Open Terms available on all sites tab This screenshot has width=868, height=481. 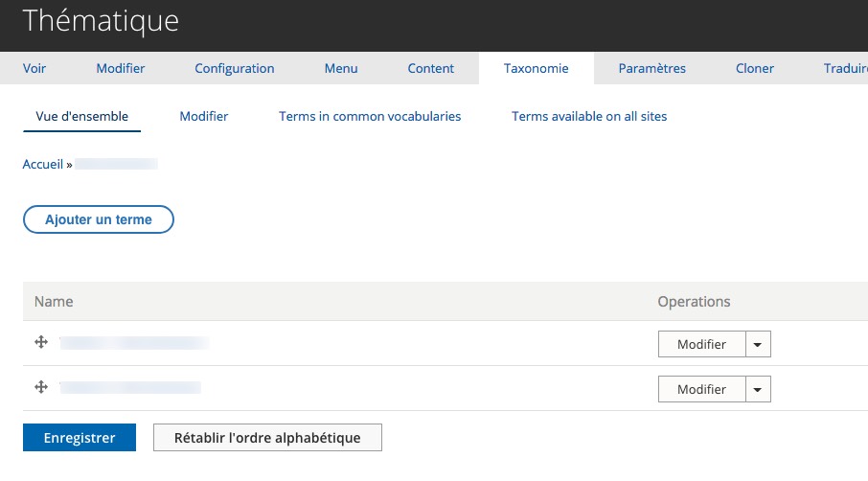pyautogui.click(x=589, y=116)
